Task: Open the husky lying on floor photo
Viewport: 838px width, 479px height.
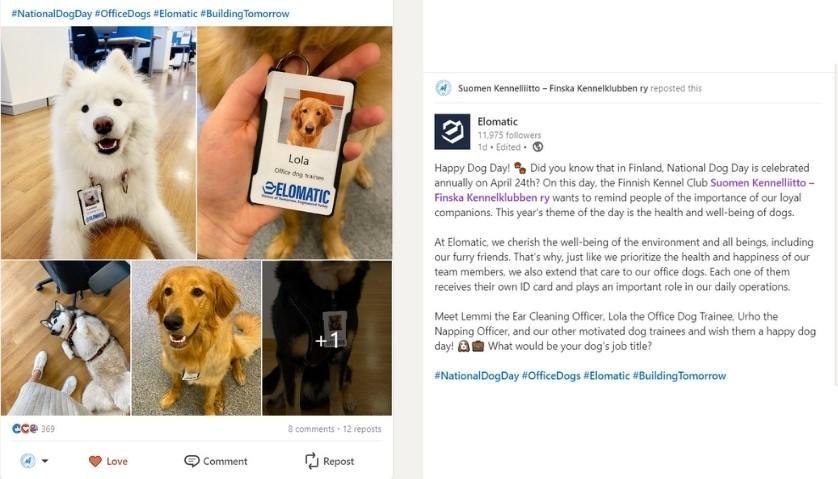Action: click(65, 338)
